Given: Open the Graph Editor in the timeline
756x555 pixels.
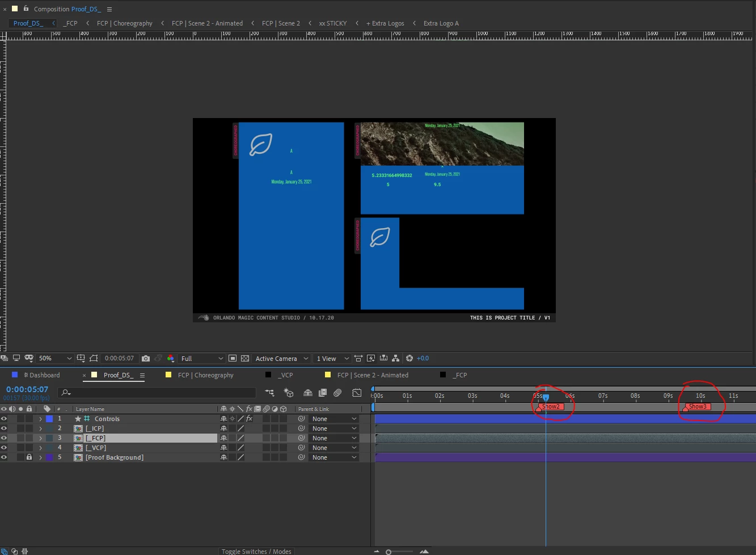Looking at the screenshot, I should 357,393.
